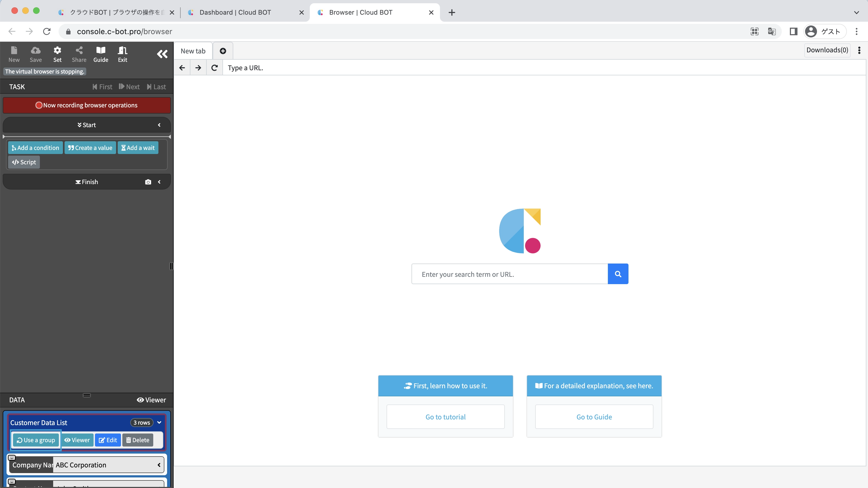Collapse the side panel with the double-chevron
The width and height of the screenshot is (868, 488).
coord(162,54)
